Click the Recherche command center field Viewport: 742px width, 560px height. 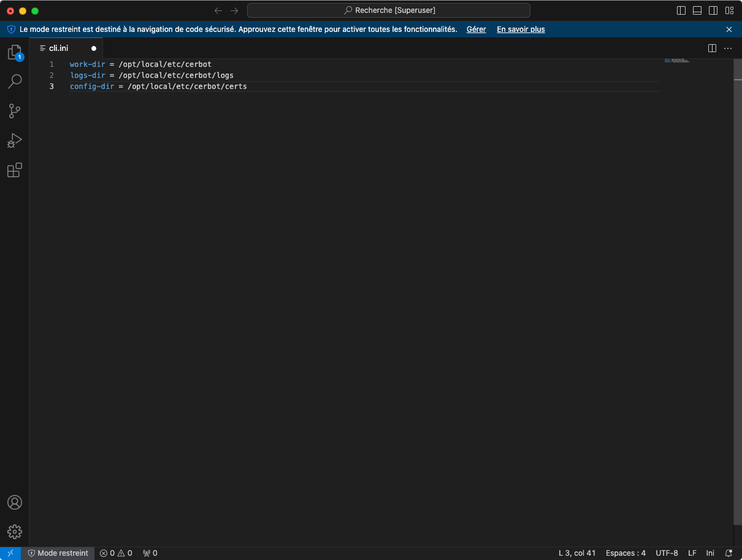point(389,10)
